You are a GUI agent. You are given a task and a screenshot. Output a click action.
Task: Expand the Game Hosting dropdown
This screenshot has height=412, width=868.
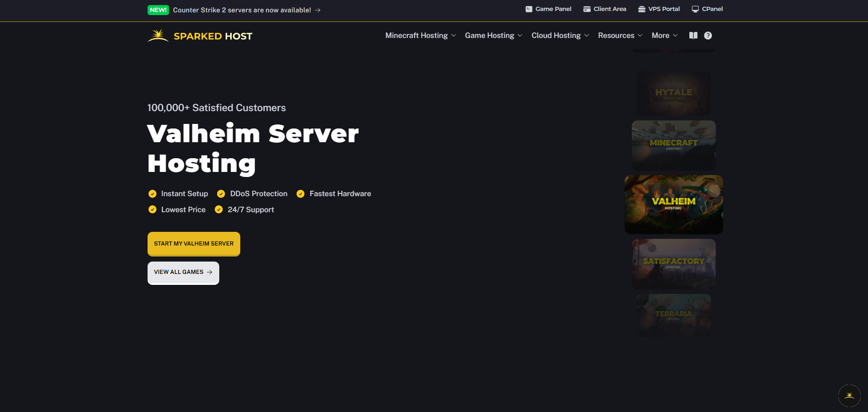[x=493, y=35]
